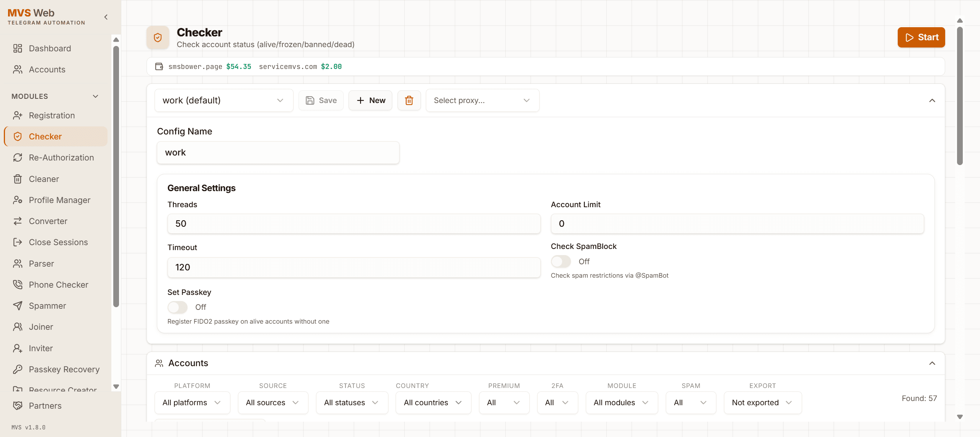Navigate to Profile Manager
Viewport: 980px width, 437px height.
coord(56,200)
